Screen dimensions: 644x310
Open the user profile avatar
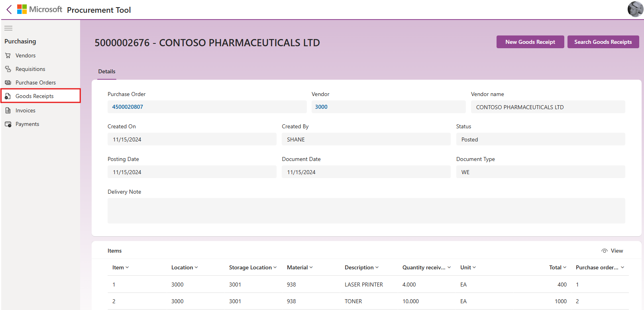(635, 9)
